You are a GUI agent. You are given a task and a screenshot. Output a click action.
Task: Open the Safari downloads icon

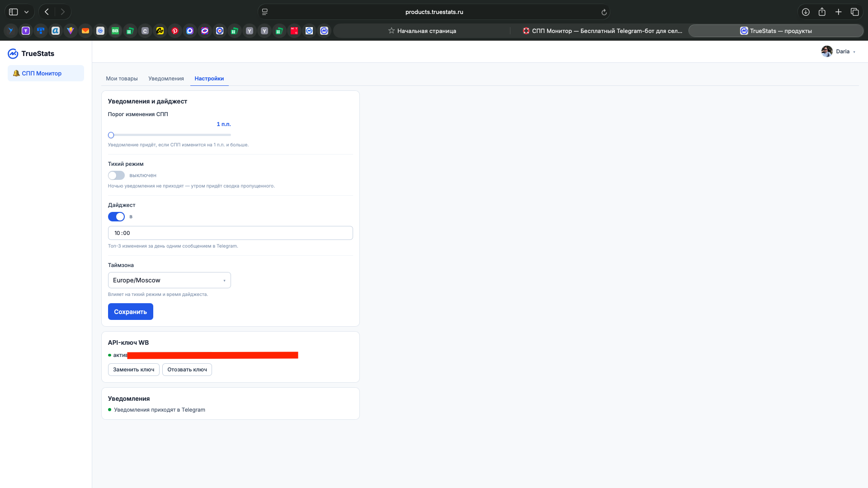(806, 12)
